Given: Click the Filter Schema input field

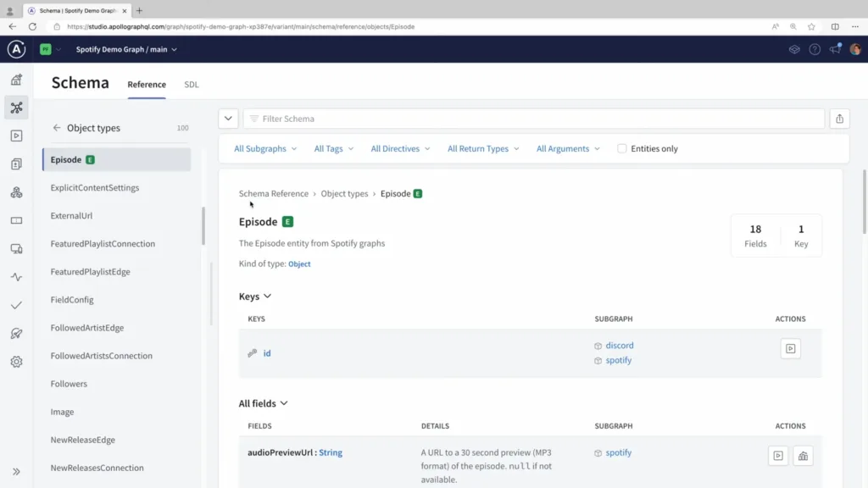Looking at the screenshot, I should click(534, 119).
